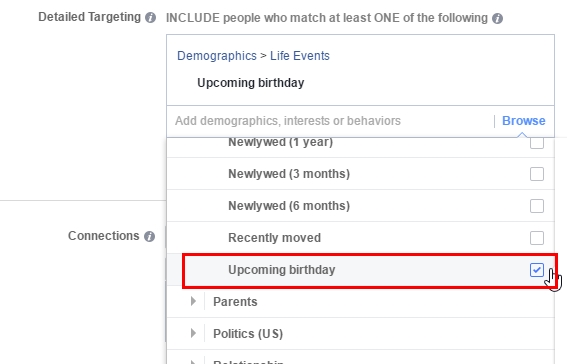Screen dimensions: 567x364
Task: Click the selected Upcoming birthday targeting entry
Action: [251, 83]
